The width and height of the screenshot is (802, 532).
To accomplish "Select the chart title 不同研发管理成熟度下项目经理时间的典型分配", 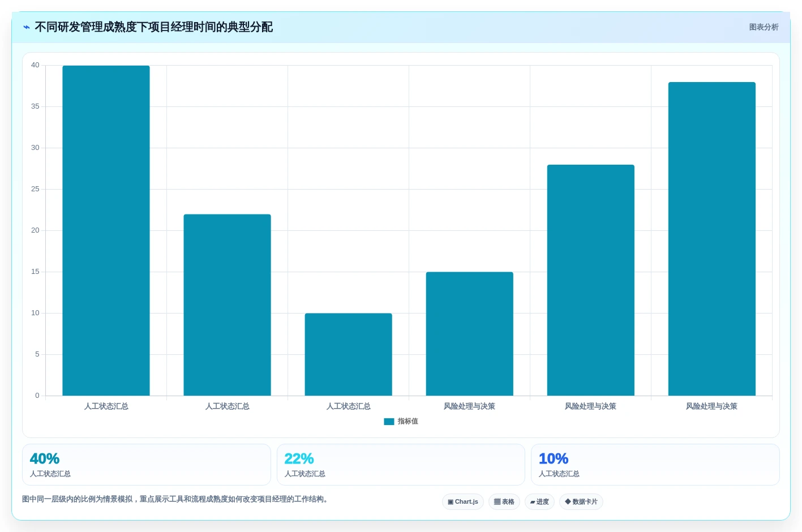I will click(x=153, y=27).
